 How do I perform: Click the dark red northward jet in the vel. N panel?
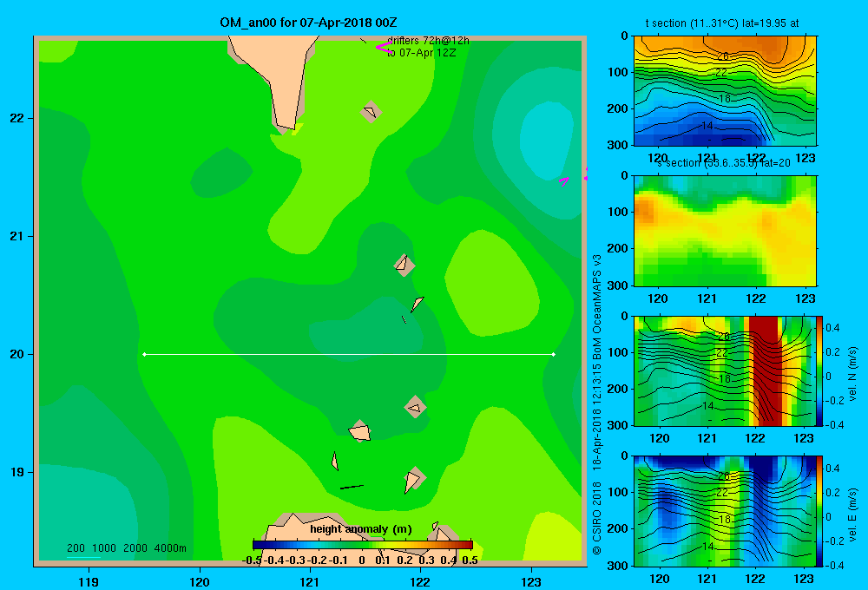765,370
